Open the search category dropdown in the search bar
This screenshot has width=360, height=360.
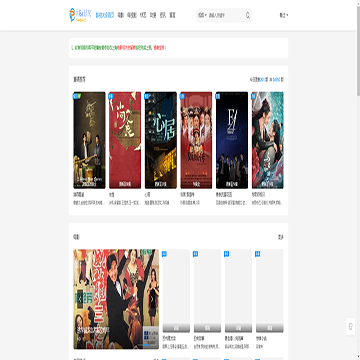(x=202, y=15)
